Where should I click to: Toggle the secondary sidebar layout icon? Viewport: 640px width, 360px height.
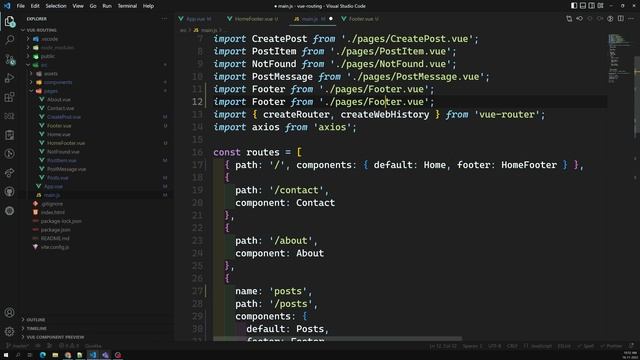pos(591,6)
